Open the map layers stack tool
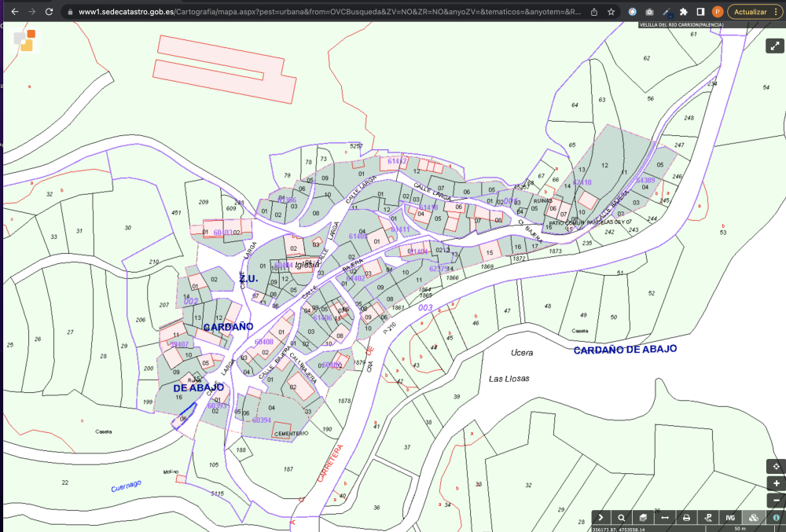786x532 pixels. pos(643,518)
